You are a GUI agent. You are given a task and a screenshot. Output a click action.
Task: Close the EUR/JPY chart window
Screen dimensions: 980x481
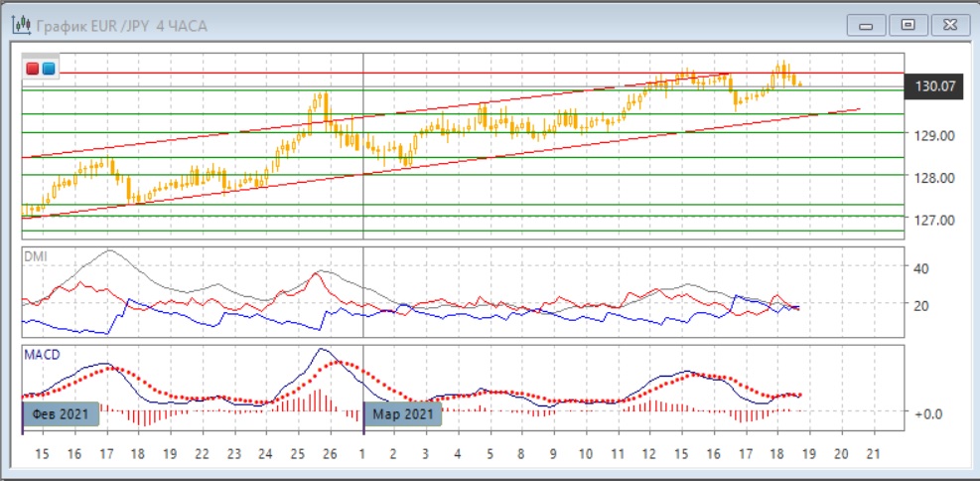coord(947,25)
